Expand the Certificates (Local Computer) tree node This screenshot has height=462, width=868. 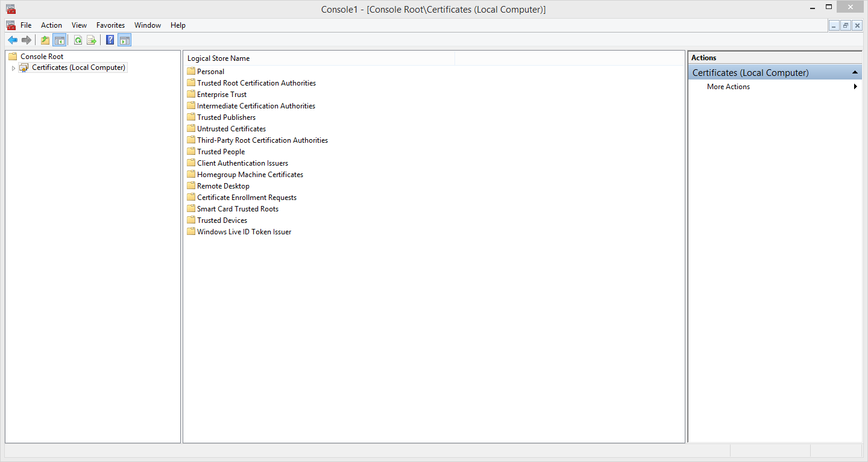13,68
